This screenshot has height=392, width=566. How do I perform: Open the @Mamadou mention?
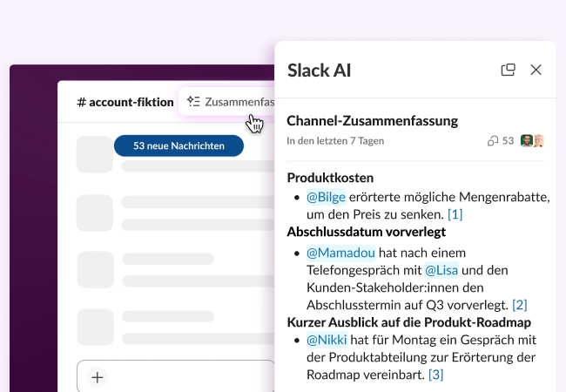(x=340, y=253)
